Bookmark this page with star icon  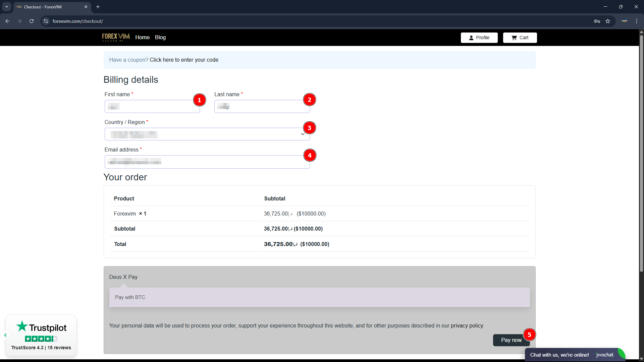608,21
